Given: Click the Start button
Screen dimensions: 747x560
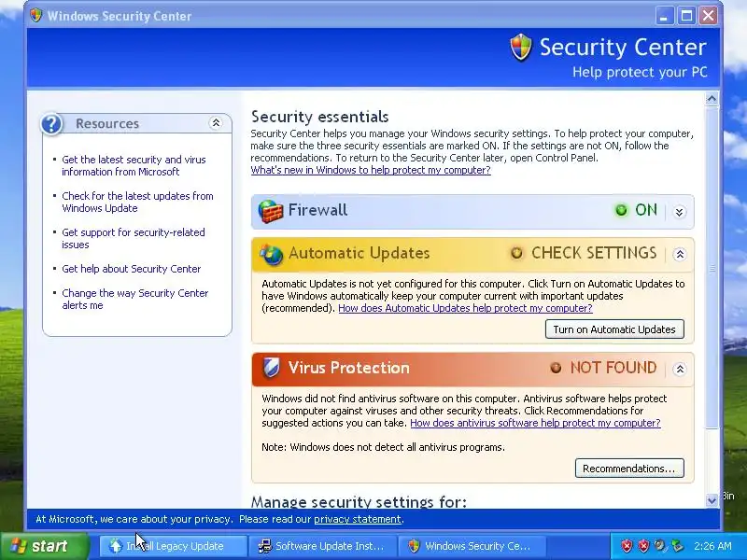Looking at the screenshot, I should pyautogui.click(x=44, y=546).
